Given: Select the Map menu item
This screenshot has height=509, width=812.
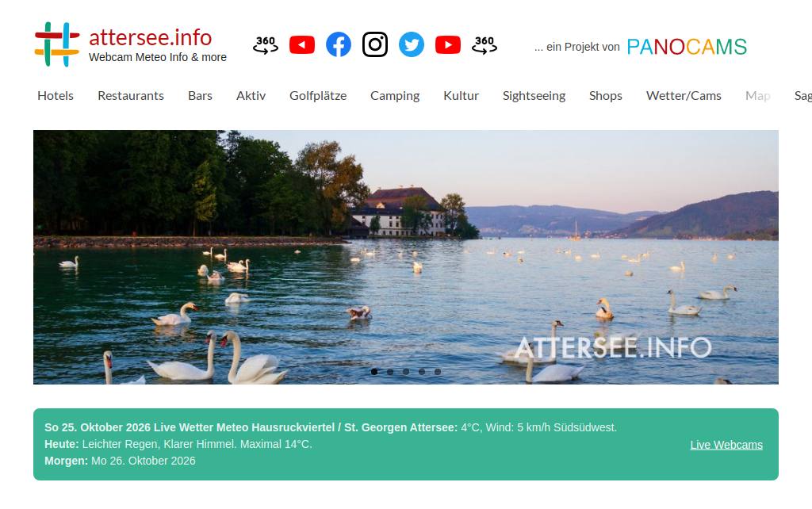Looking at the screenshot, I should pyautogui.click(x=758, y=96).
